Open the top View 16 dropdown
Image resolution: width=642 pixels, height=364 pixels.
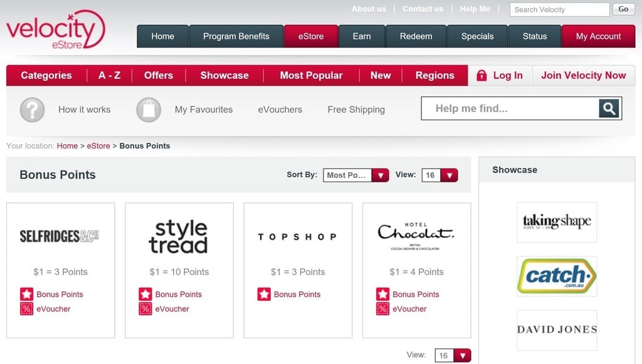click(x=439, y=175)
